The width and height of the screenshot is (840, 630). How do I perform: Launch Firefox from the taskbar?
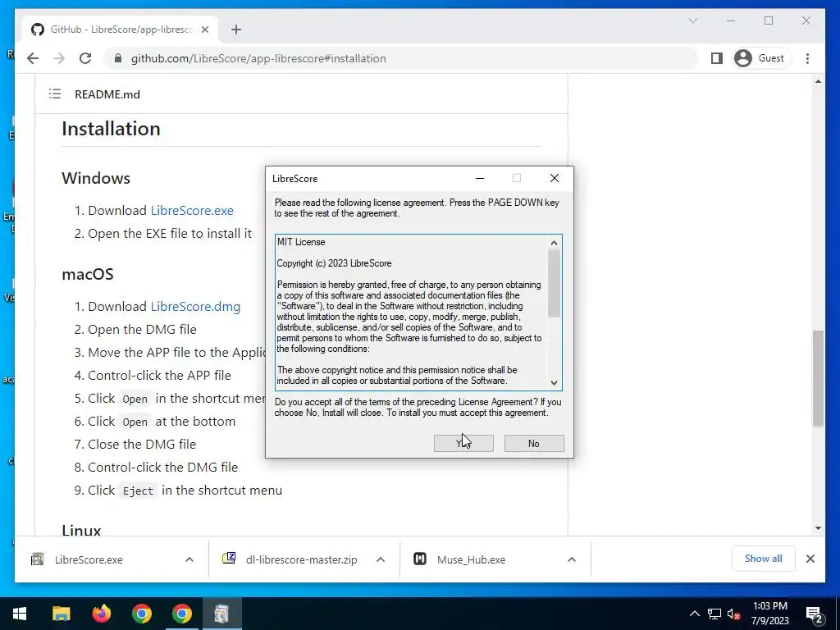[101, 614]
